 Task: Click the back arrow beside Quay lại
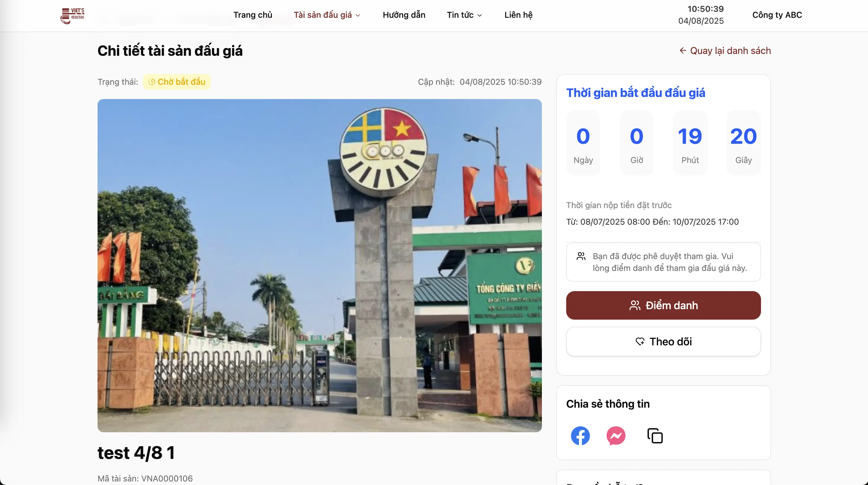pos(683,51)
